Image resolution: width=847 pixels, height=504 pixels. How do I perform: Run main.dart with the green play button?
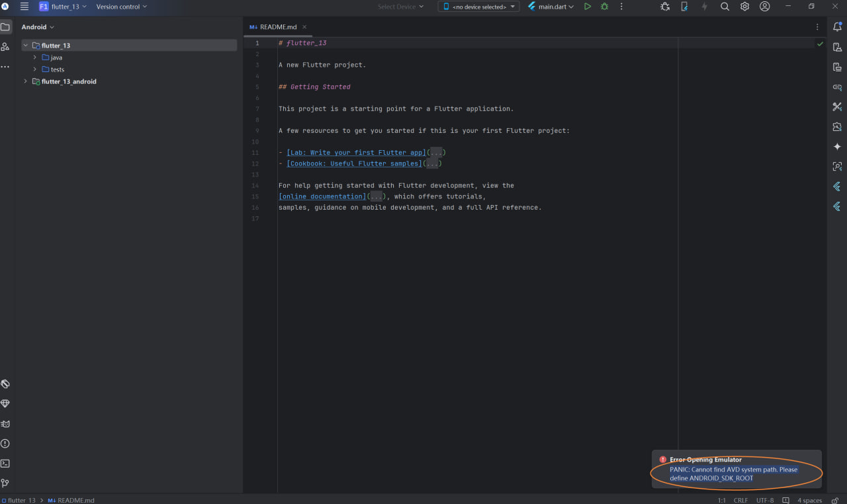tap(587, 7)
